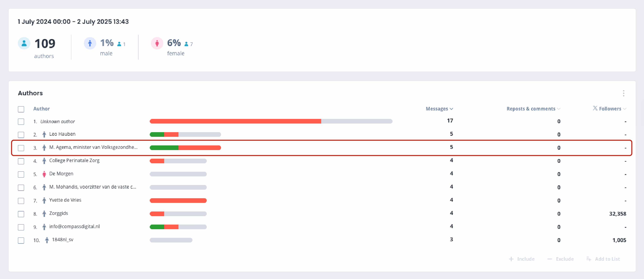644x279 pixels.
Task: Click the X logo in Followers header
Action: pos(595,108)
